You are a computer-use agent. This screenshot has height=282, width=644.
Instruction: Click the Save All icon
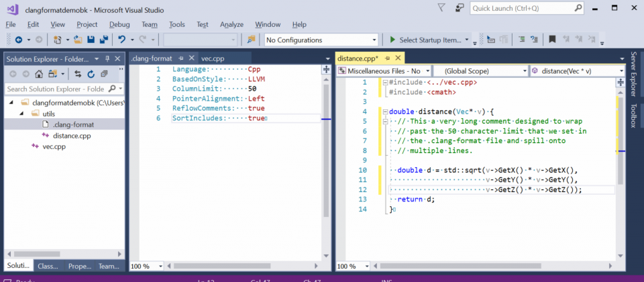coord(104,40)
